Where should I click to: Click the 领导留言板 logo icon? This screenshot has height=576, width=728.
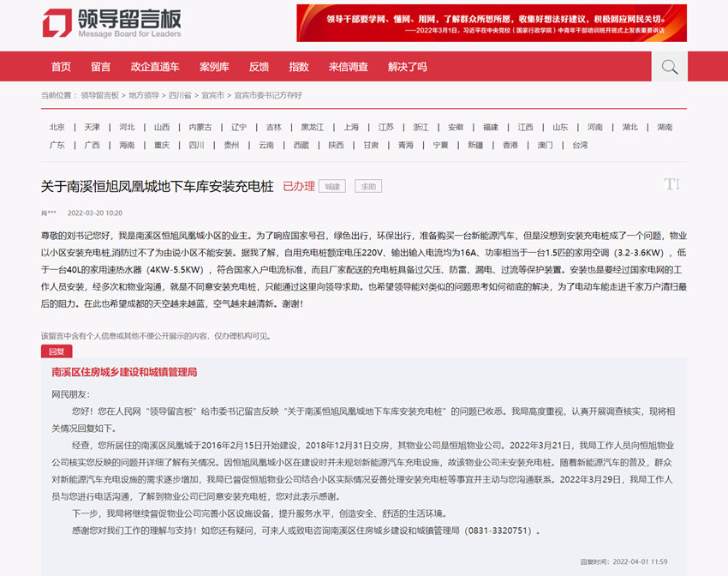(x=56, y=23)
